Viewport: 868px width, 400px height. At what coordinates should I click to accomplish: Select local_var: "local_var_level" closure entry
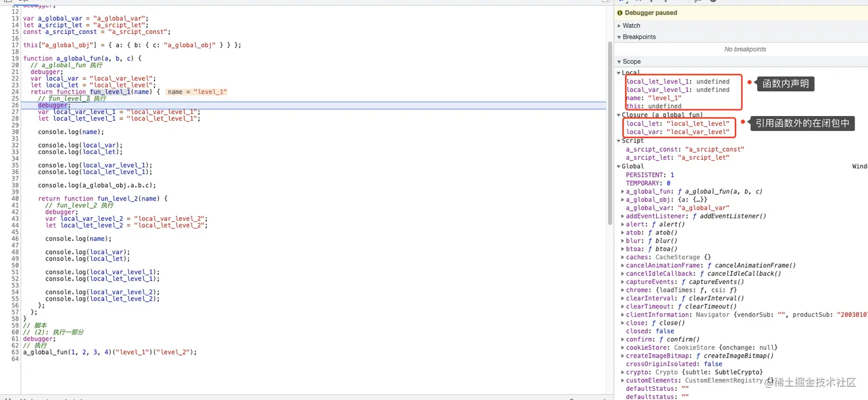678,132
